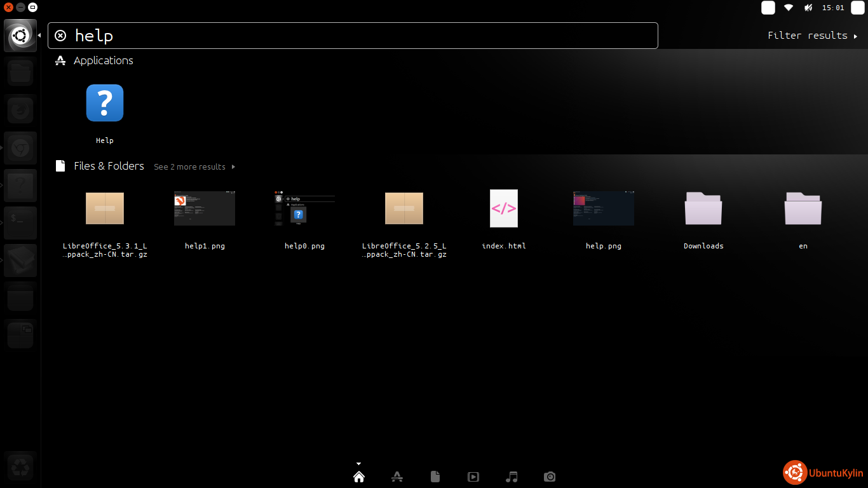Switch to the Photos lens
Screen dimensions: 868x488
(550, 477)
